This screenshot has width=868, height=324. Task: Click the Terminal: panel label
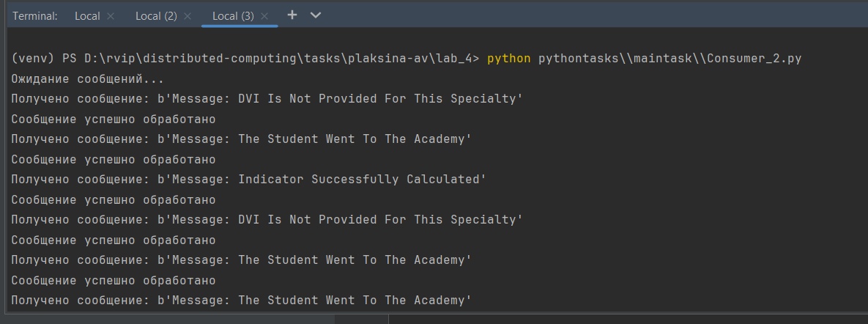tap(35, 15)
